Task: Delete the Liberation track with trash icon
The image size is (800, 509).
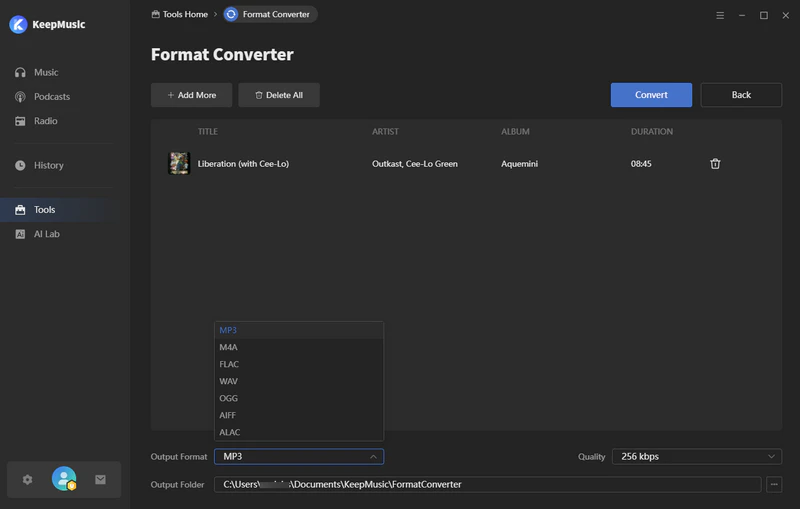Action: click(x=715, y=164)
